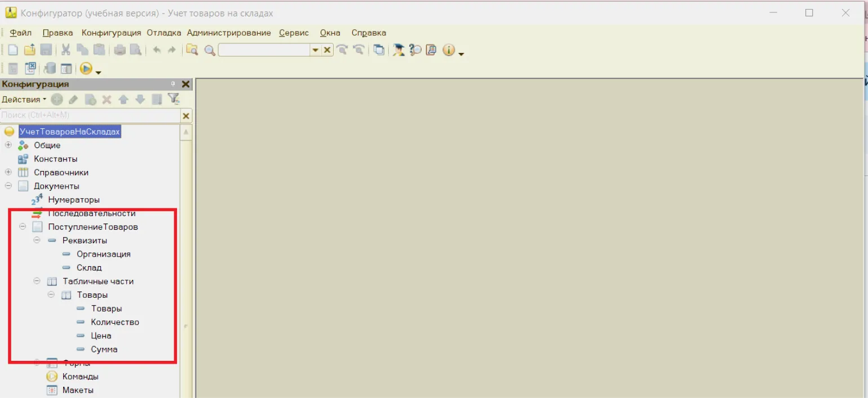This screenshot has width=868, height=398.
Task: Click the Cut scissors icon
Action: tap(65, 50)
